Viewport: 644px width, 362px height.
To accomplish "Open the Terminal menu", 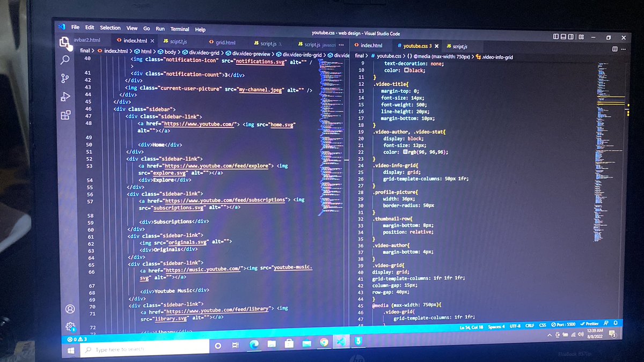I will 180,29.
